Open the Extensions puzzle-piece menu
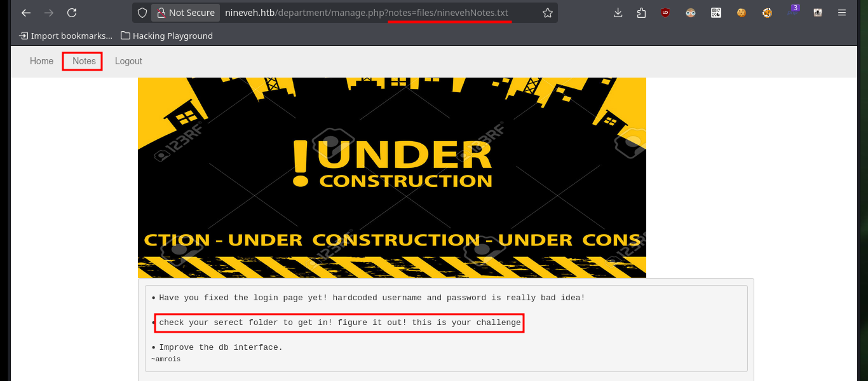The height and width of the screenshot is (381, 868). [641, 13]
